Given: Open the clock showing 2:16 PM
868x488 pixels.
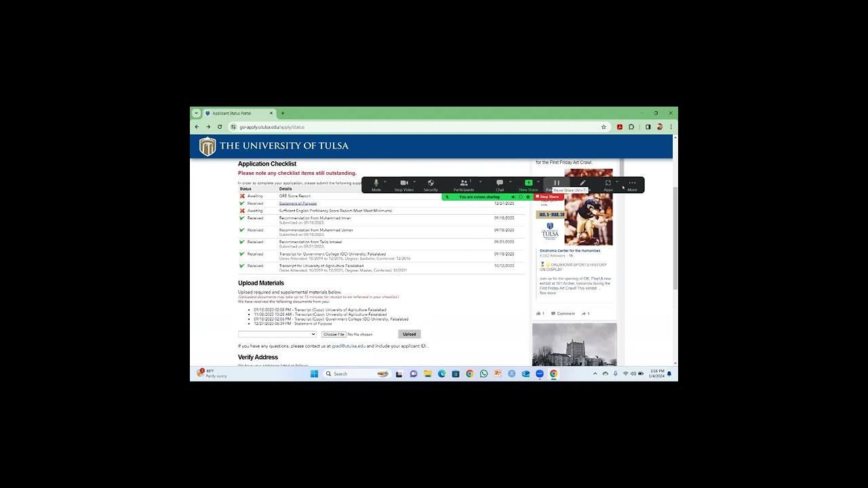Looking at the screenshot, I should (656, 373).
